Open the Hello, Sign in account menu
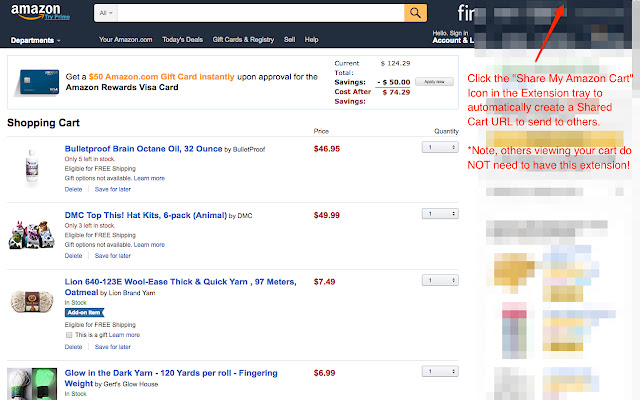The height and width of the screenshot is (400, 640). pyautogui.click(x=453, y=37)
